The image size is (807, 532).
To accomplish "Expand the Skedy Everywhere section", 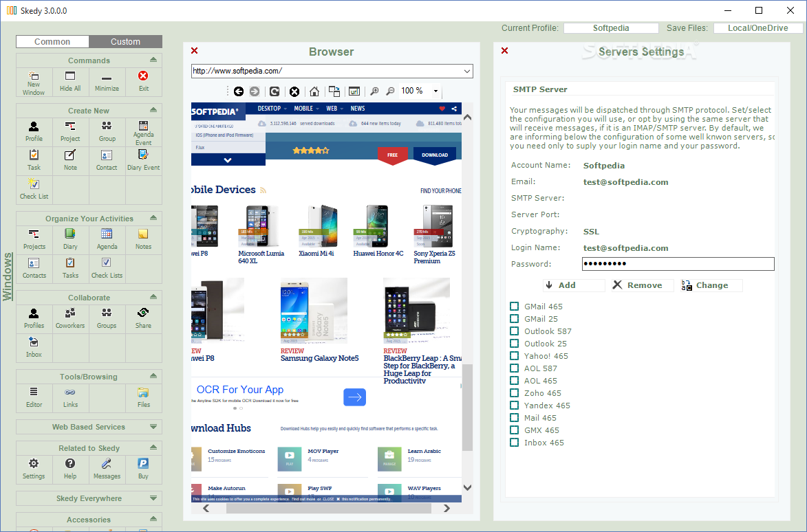I will click(153, 498).
